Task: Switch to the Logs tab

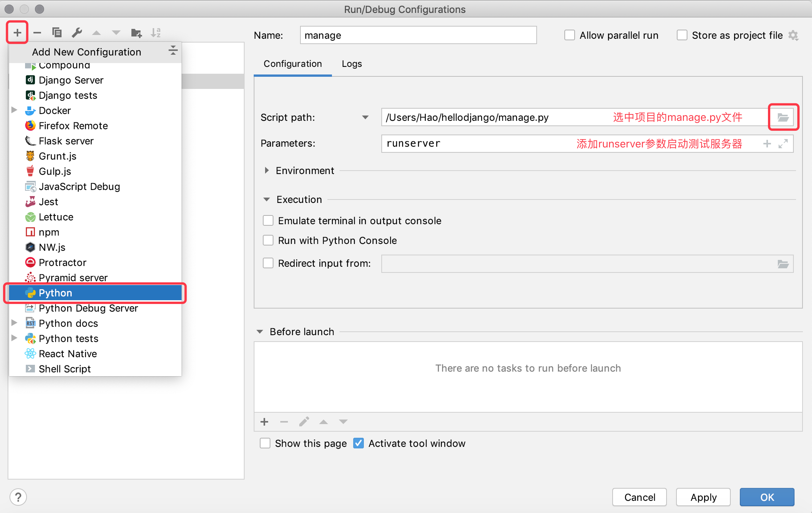Action: click(x=352, y=64)
